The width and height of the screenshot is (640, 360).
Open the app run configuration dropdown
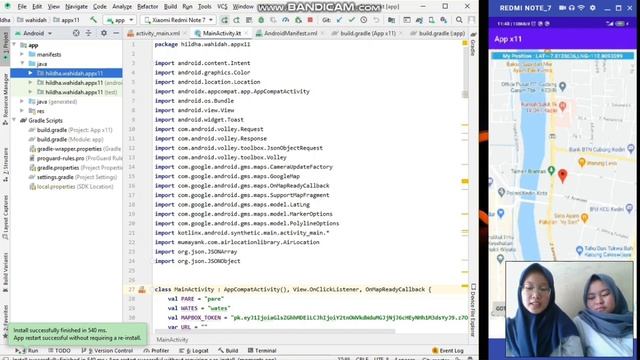[x=120, y=20]
